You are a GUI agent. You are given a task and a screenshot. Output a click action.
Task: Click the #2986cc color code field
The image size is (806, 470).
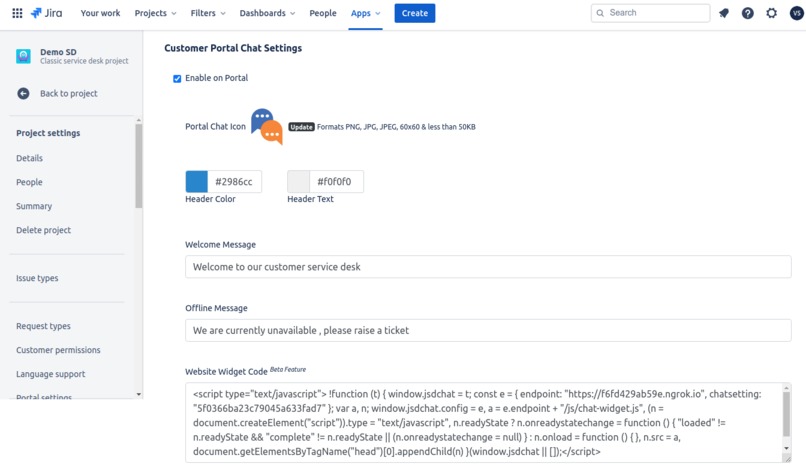pos(234,182)
